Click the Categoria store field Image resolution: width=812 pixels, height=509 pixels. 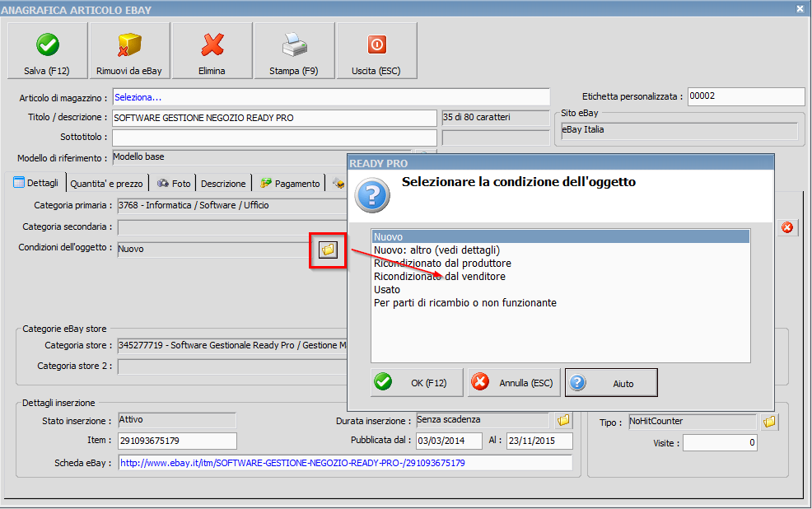tap(232, 345)
